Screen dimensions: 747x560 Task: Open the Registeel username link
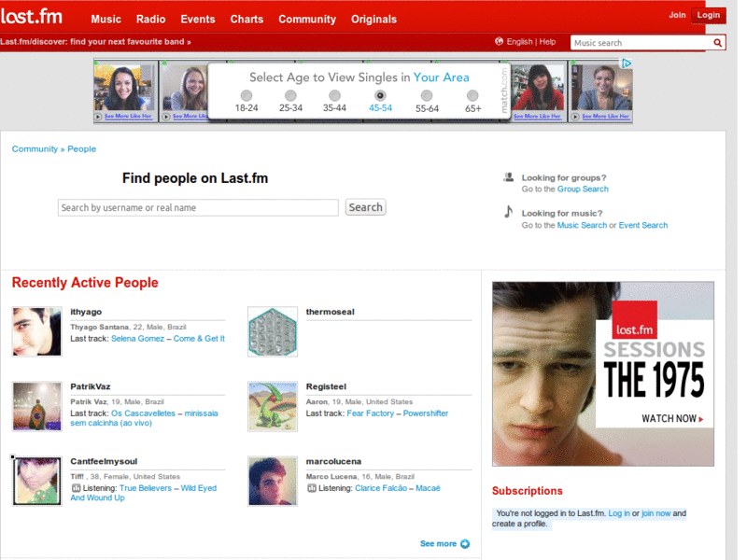(326, 386)
